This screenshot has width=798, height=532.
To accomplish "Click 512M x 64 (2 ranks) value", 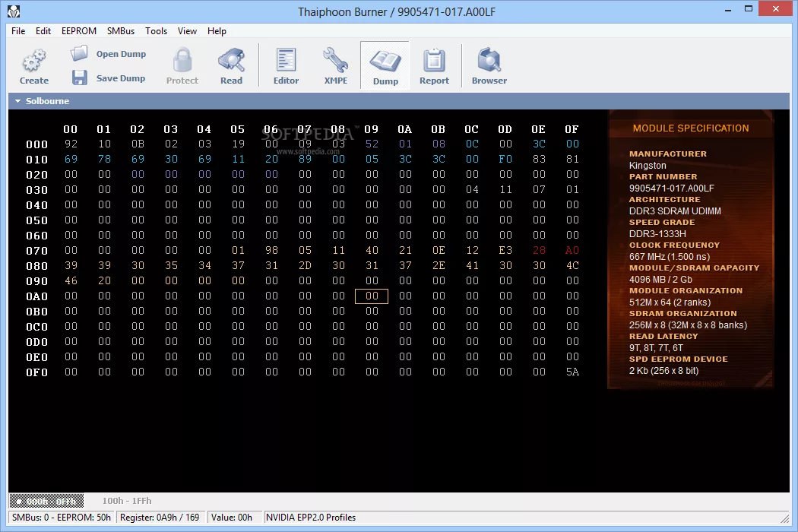I will pyautogui.click(x=670, y=302).
